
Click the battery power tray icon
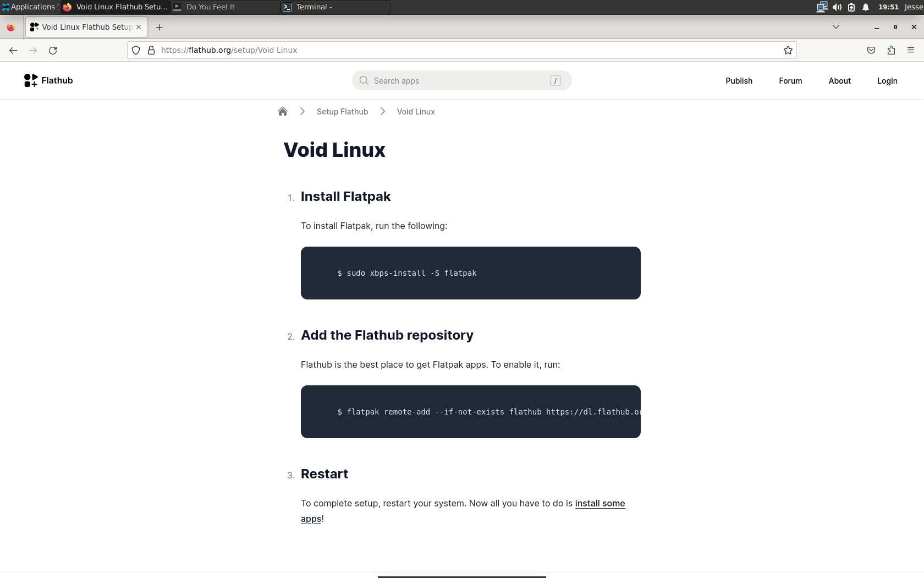tap(851, 7)
